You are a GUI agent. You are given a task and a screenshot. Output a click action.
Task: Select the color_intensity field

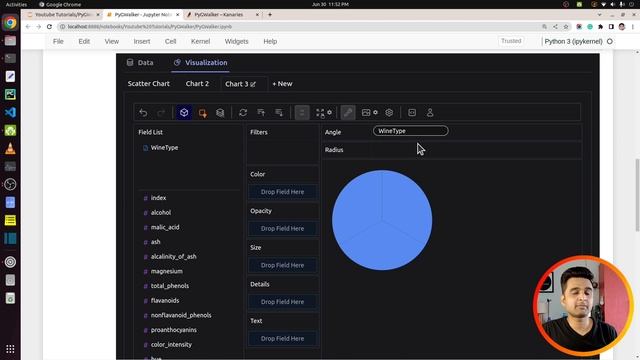tap(171, 345)
